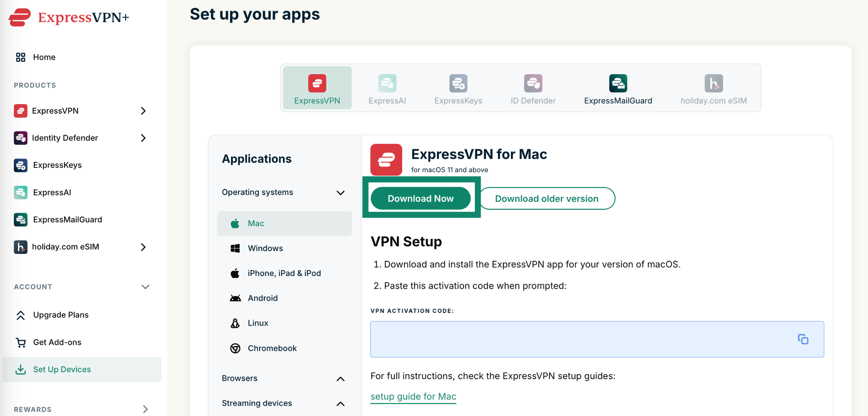Image resolution: width=868 pixels, height=416 pixels.
Task: Click the 'ExpressVPN for Mac' title
Action: 479,154
